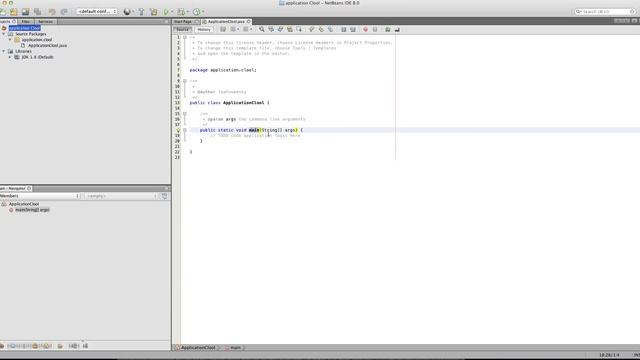Viewport: 640px width, 360px height.
Task: Click the search field at top right
Action: coord(605,11)
